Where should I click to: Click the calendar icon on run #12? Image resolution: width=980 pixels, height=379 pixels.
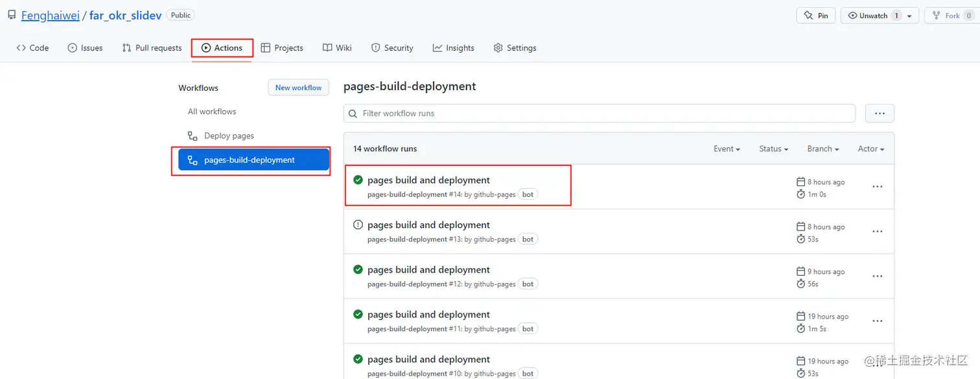800,271
